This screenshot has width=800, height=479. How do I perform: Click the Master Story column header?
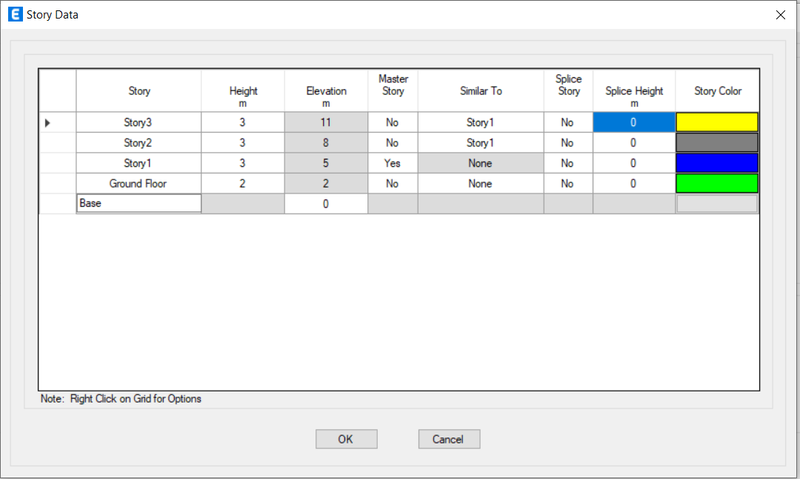(x=393, y=91)
